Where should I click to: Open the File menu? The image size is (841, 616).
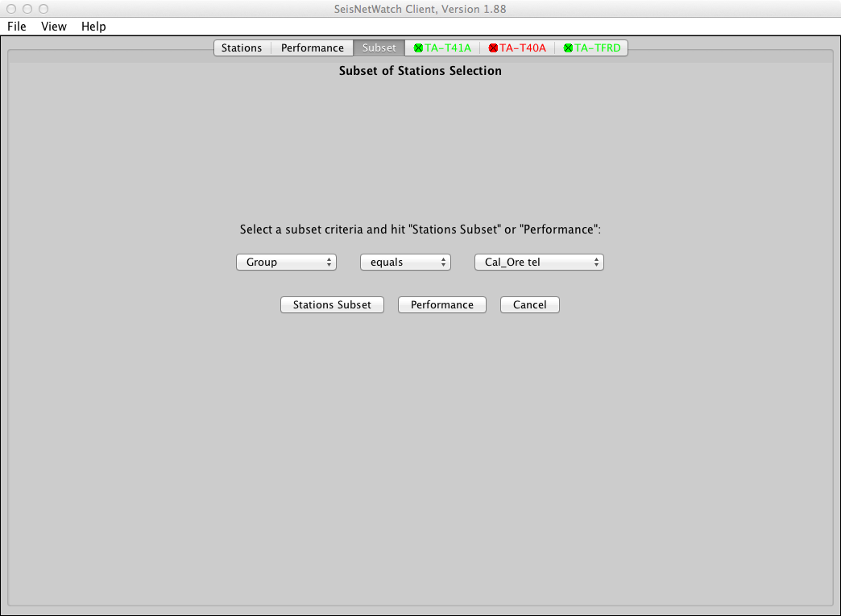(x=17, y=27)
